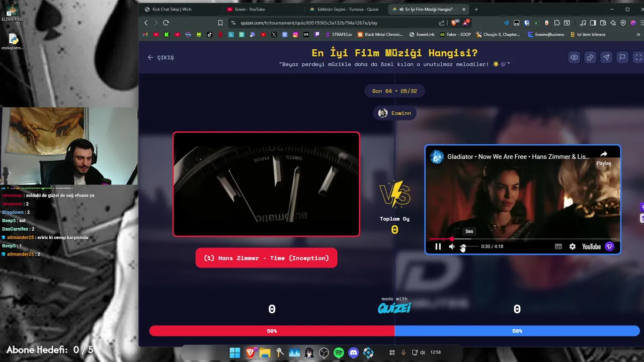Image resolution: width=644 pixels, height=362 pixels.
Task: Open Brave from the taskbar
Action: [250, 352]
